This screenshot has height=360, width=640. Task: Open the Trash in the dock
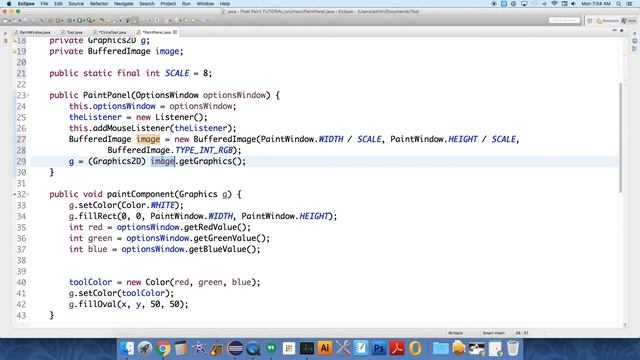[x=513, y=348]
